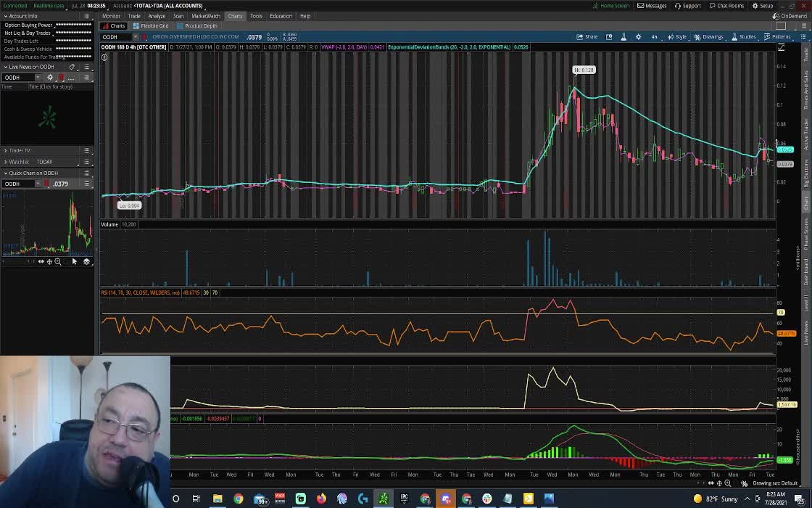Open the Edit Studies flask icon
This screenshot has height=508, width=812.
click(x=623, y=37)
